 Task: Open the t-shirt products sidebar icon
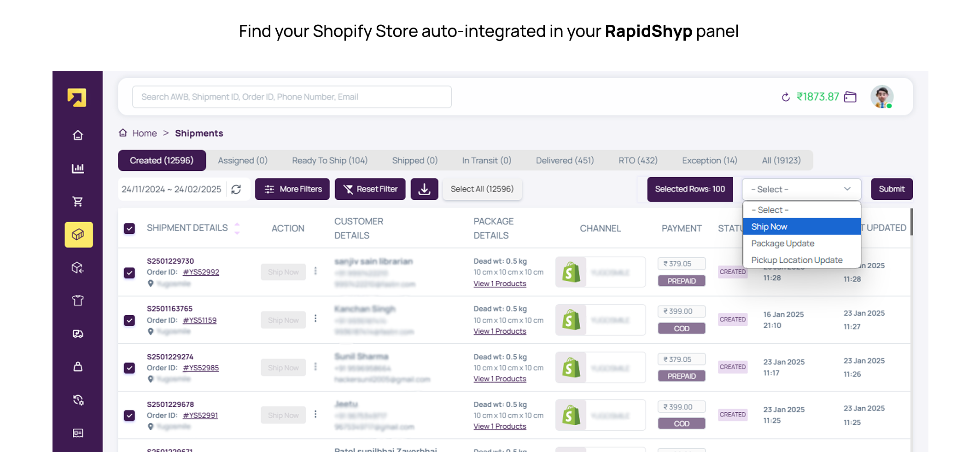(x=78, y=301)
